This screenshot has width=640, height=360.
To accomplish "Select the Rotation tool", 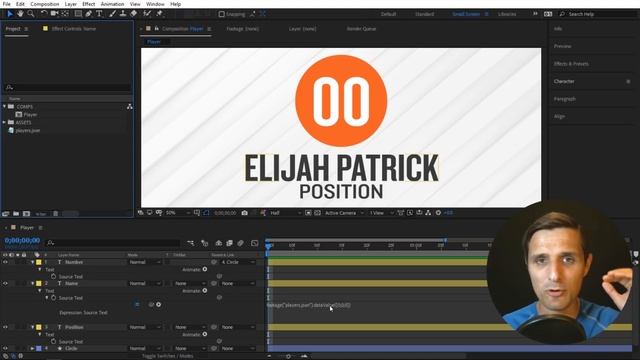I will (44, 14).
